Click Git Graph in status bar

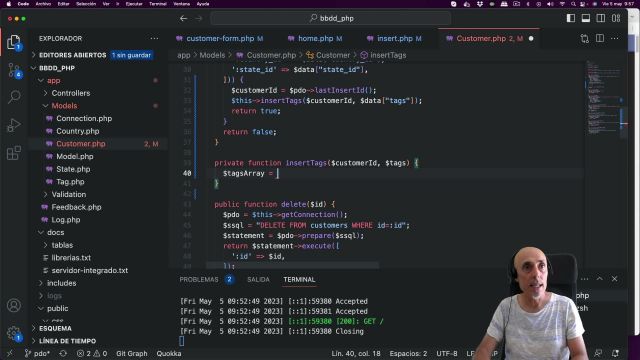pos(131,353)
